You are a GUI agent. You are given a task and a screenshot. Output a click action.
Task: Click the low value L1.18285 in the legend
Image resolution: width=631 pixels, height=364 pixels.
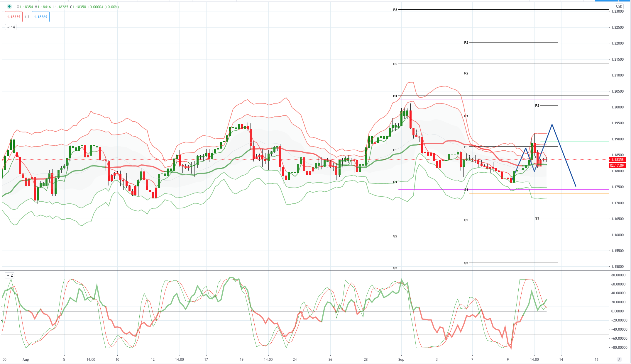pyautogui.click(x=61, y=7)
